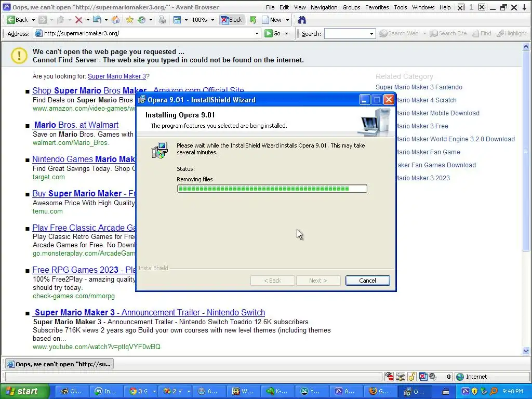Click the green refresh arrow icon after Block

tap(253, 20)
